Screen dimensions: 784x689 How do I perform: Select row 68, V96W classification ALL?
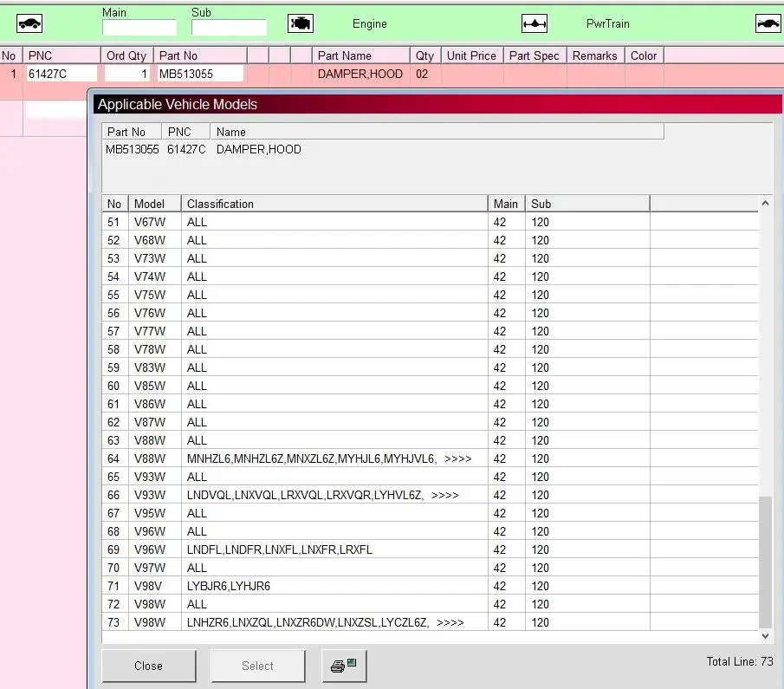pos(430,531)
